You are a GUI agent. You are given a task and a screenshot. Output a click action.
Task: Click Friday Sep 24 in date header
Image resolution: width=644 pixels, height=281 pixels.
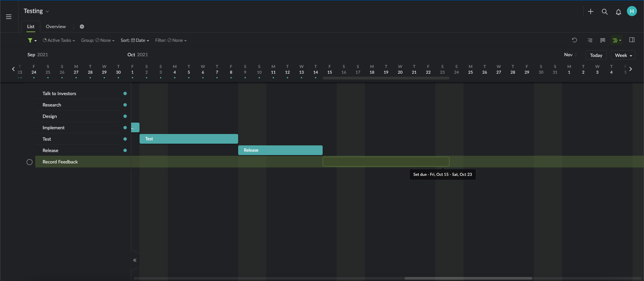click(x=34, y=69)
